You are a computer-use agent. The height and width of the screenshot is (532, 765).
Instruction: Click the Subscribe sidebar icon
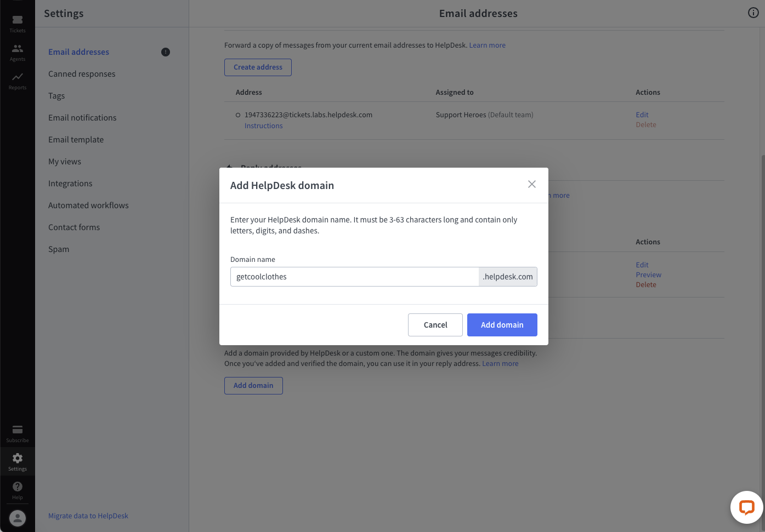click(17, 431)
